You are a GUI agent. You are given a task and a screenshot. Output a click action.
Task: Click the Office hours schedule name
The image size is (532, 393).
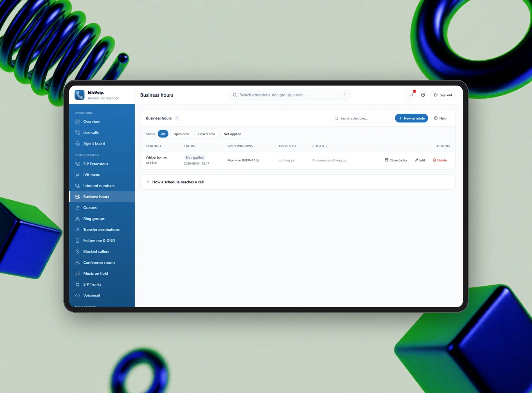click(x=156, y=158)
